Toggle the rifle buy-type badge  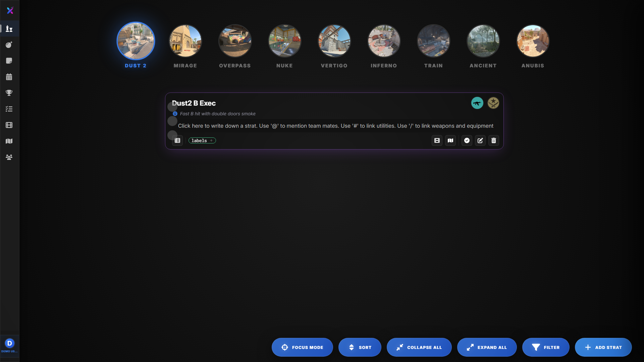click(x=477, y=103)
